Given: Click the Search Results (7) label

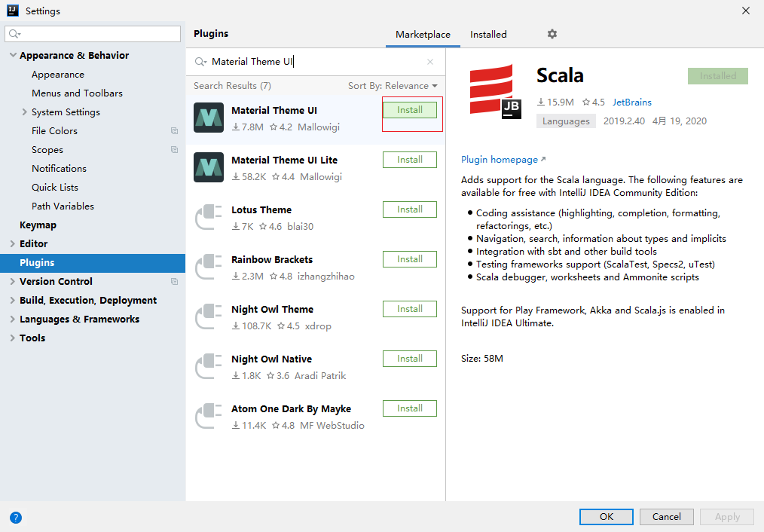Looking at the screenshot, I should coord(232,86).
